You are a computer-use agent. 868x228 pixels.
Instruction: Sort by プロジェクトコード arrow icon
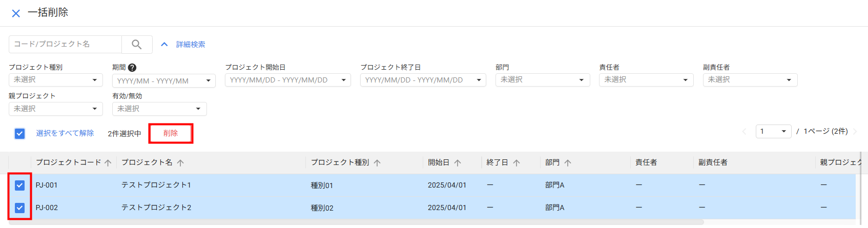point(108,163)
